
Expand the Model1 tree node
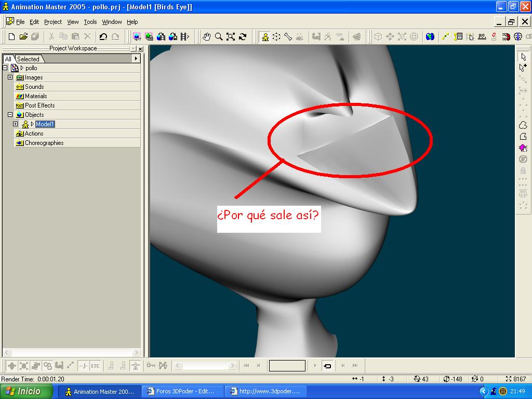pyautogui.click(x=15, y=124)
